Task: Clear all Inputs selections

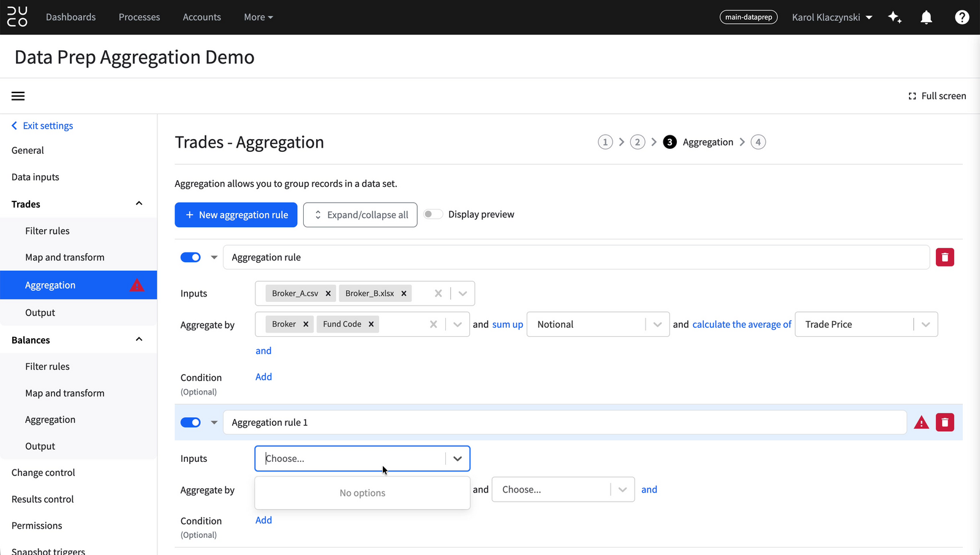Action: click(x=438, y=293)
